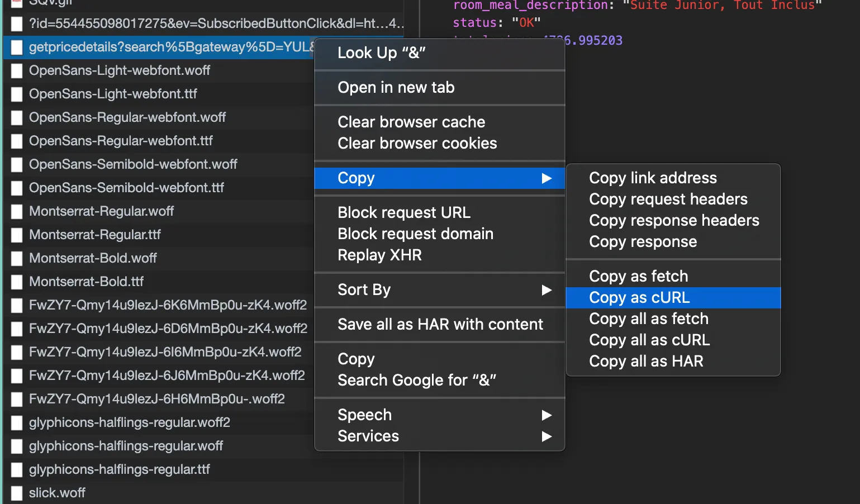
Task: Choose Block request domain
Action: coord(439,234)
